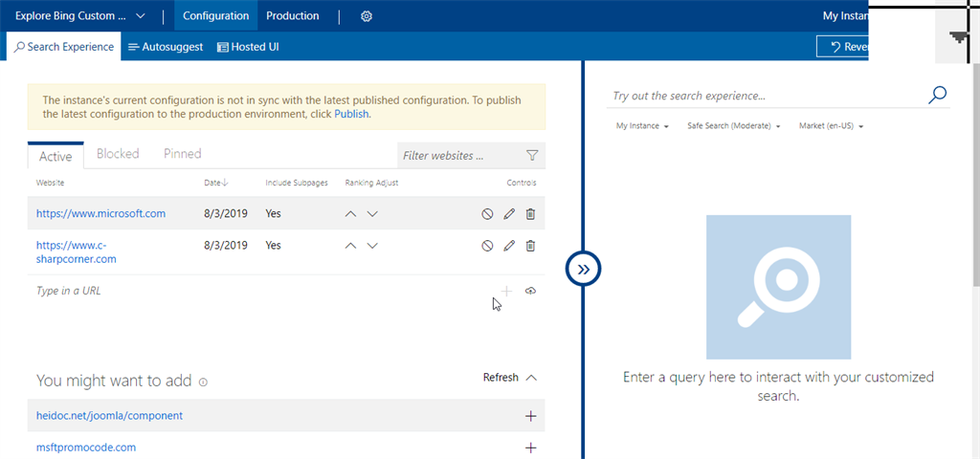The image size is (980, 459).
Task: Open the https://www.c-sharpcorner.com link
Action: click(77, 251)
